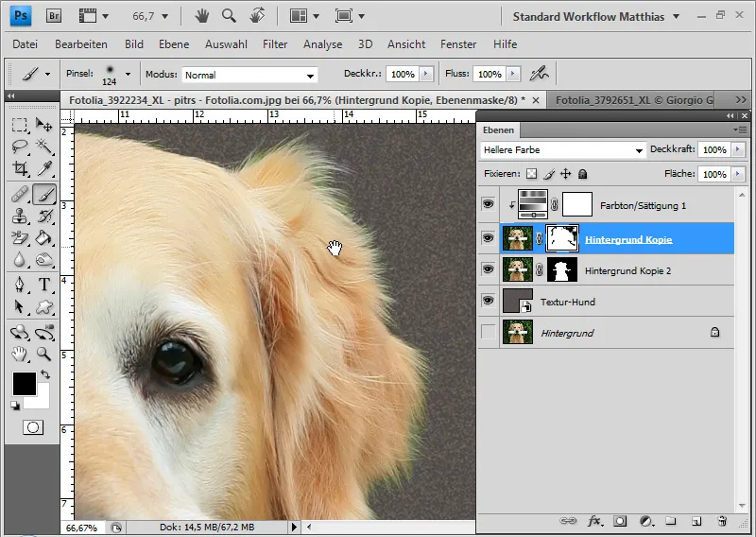Image resolution: width=756 pixels, height=537 pixels.
Task: Open the zoom level dropdown 66,7
Action: click(164, 16)
